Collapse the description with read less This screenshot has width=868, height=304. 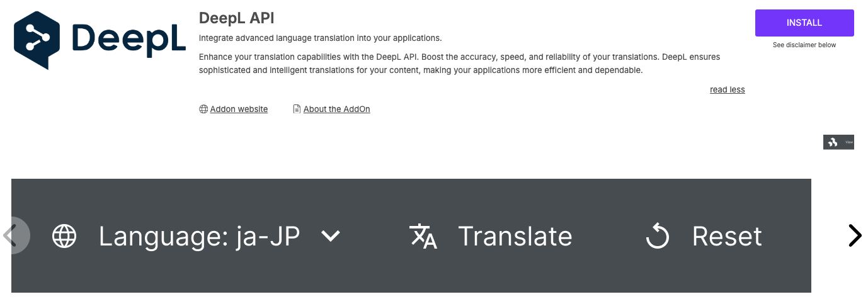[x=727, y=89]
